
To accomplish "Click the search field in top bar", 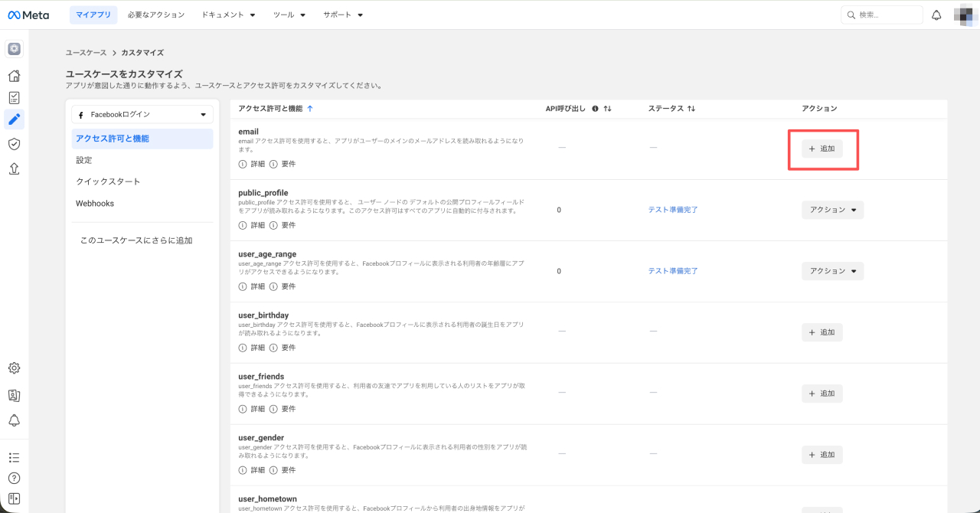I will (x=882, y=15).
